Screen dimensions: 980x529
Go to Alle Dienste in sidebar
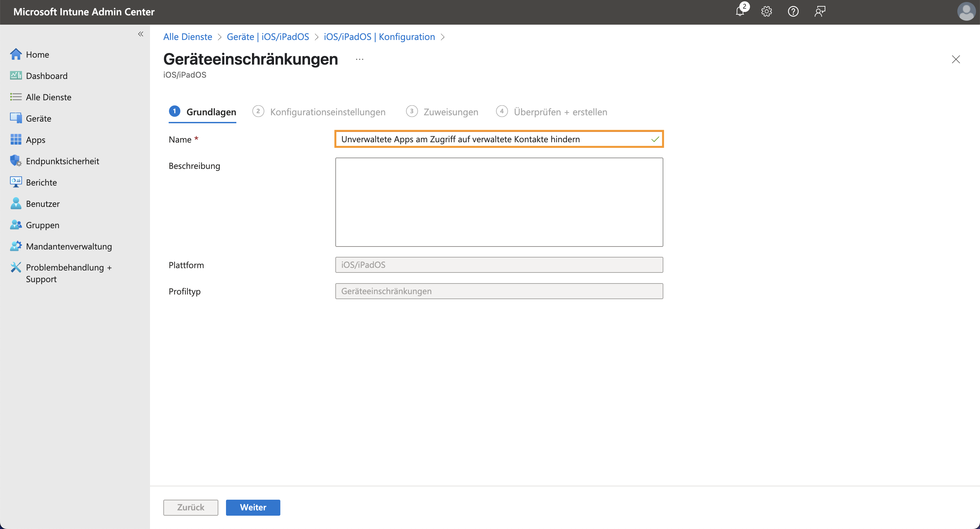click(49, 97)
